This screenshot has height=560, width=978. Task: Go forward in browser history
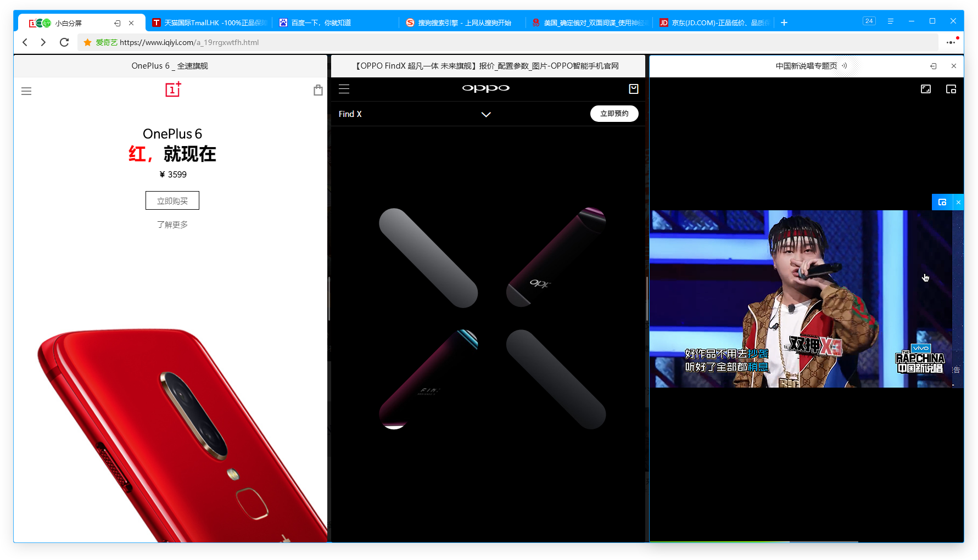point(43,42)
